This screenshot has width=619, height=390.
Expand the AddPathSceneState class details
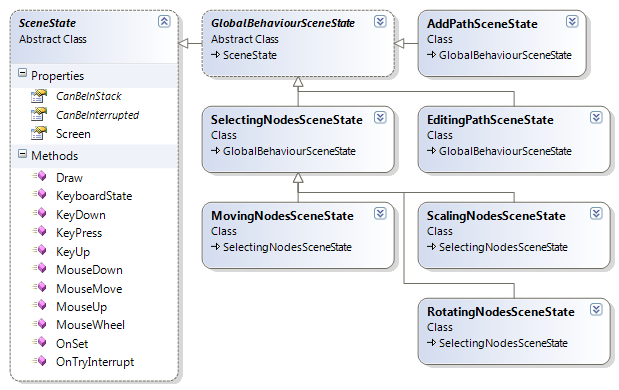(x=572, y=21)
